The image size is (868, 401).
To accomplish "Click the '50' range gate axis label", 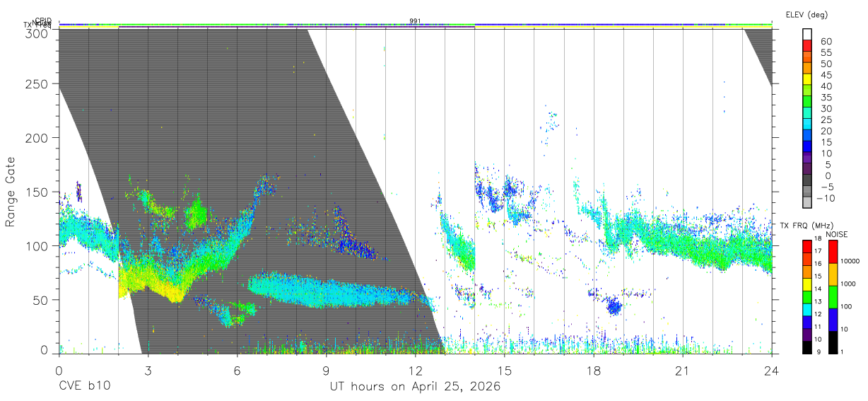I will click(40, 299).
